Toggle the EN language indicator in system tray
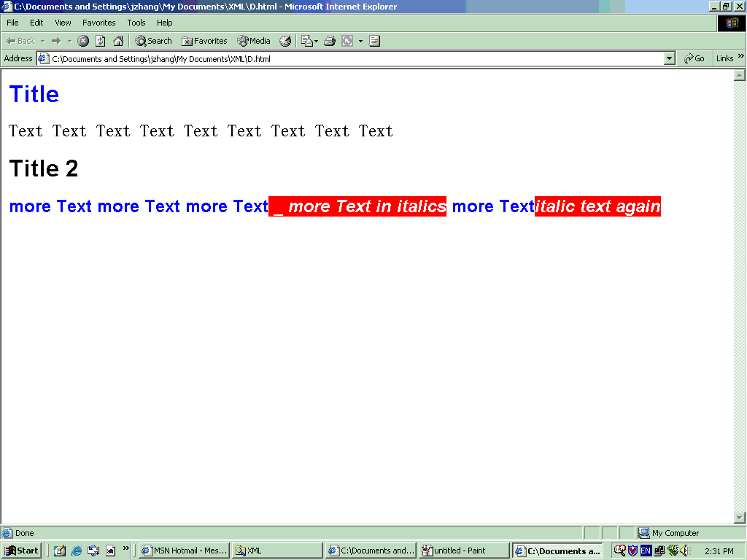Image resolution: width=747 pixels, height=560 pixels. coord(646,551)
